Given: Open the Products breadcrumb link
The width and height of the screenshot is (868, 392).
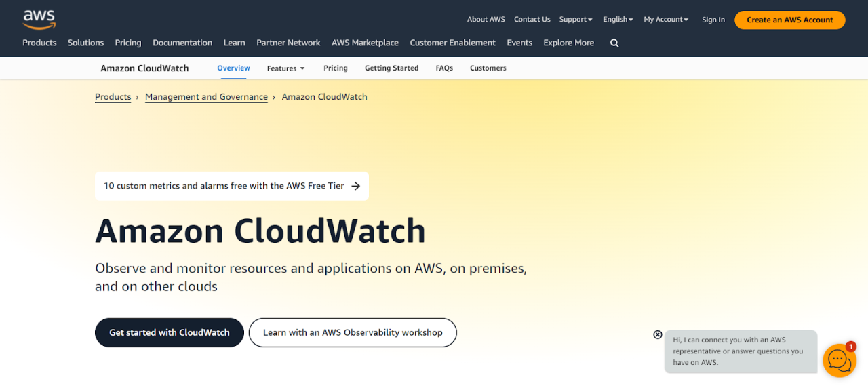Looking at the screenshot, I should [113, 97].
